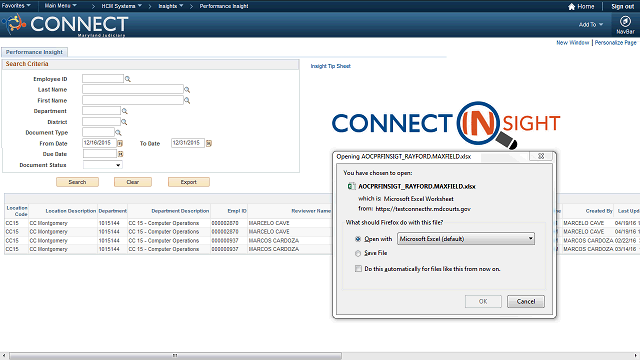The height and width of the screenshot is (360, 640).
Task: Click the District input field
Action: (101, 122)
